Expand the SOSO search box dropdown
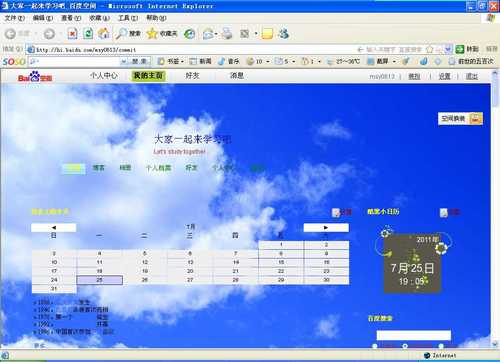The height and width of the screenshot is (362, 500). (x=124, y=61)
